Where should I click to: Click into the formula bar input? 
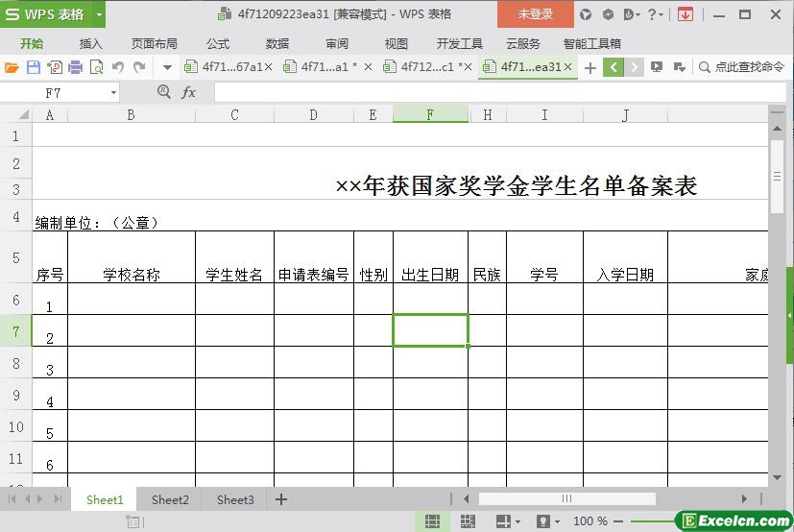tap(500, 93)
